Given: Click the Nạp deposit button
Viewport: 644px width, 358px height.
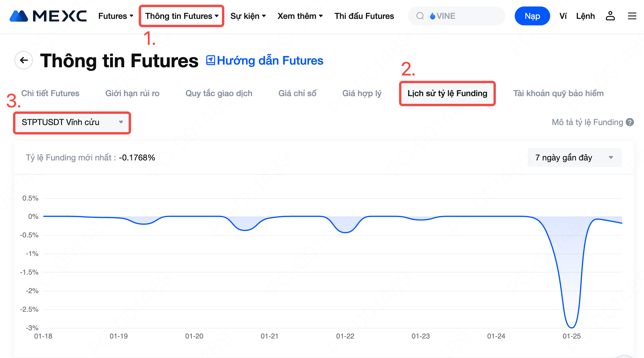Looking at the screenshot, I should (x=532, y=16).
